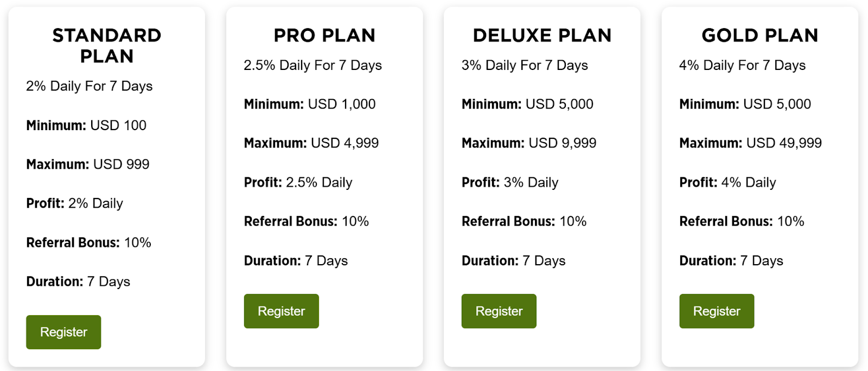Viewport: 868px width, 371px height.
Task: Click the GOLD PLAN title
Action: click(x=759, y=35)
